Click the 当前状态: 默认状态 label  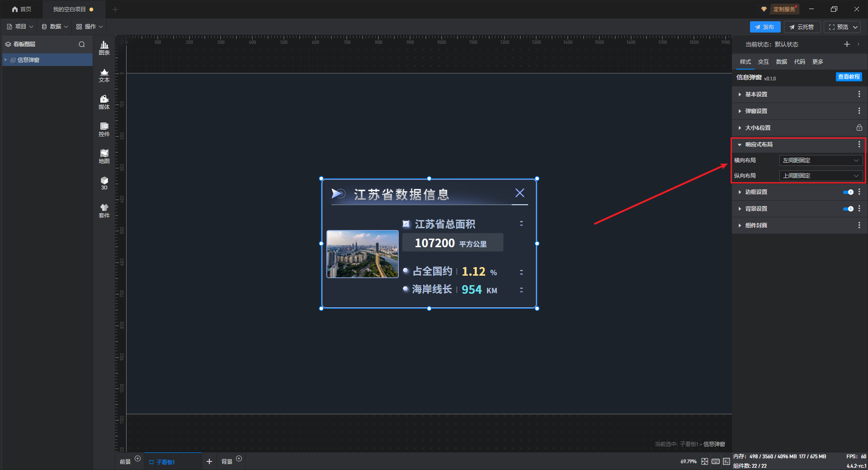772,44
